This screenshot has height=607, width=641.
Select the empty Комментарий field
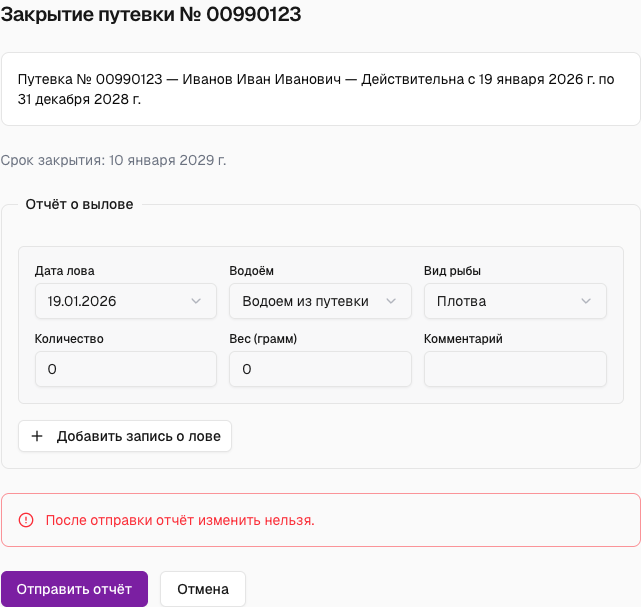point(515,369)
